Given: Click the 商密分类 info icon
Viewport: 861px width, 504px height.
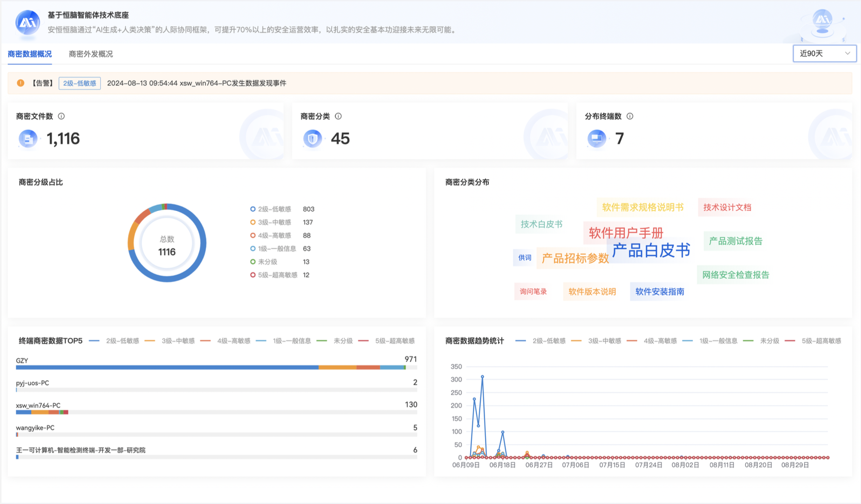Looking at the screenshot, I should tap(338, 116).
